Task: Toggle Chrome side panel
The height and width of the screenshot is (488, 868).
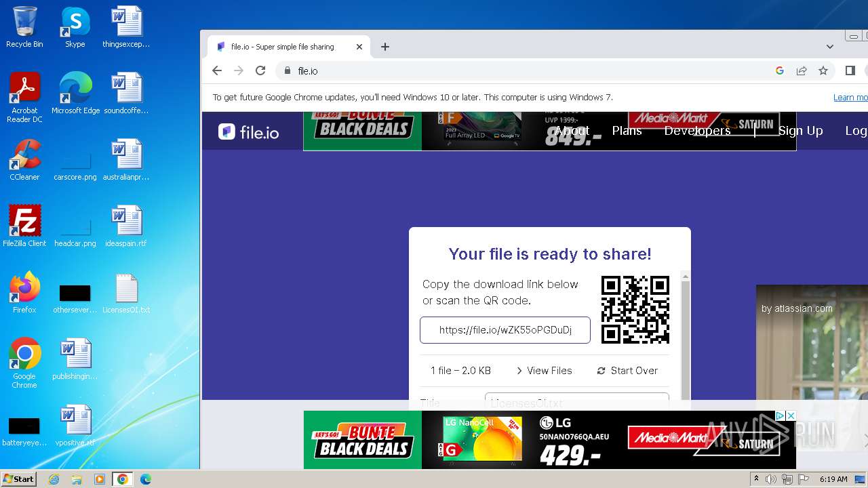Action: pos(850,70)
